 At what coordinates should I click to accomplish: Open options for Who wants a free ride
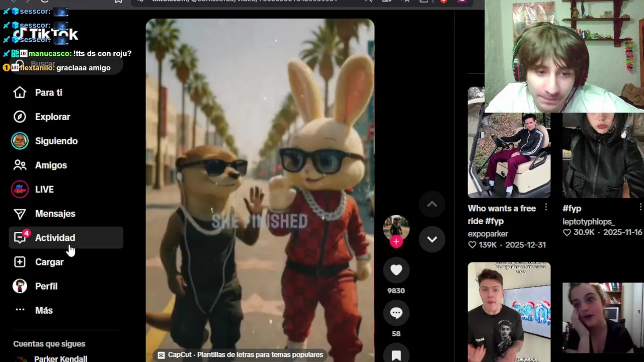tap(546, 208)
